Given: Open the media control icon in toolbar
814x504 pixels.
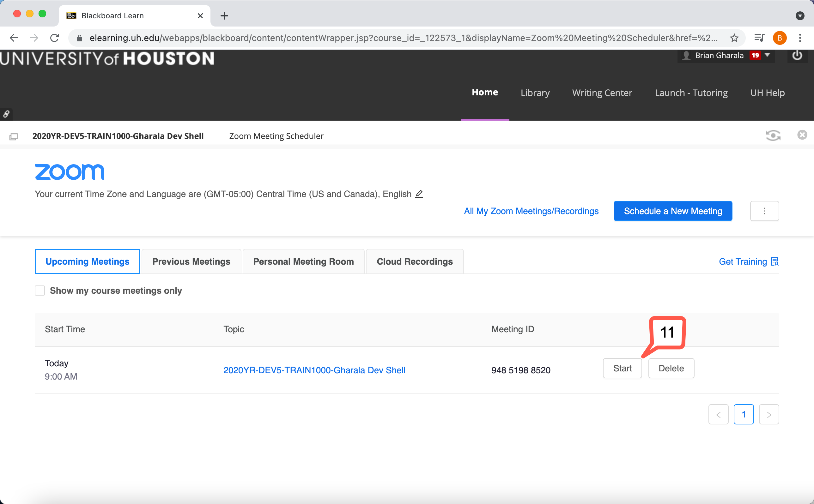Looking at the screenshot, I should point(759,38).
